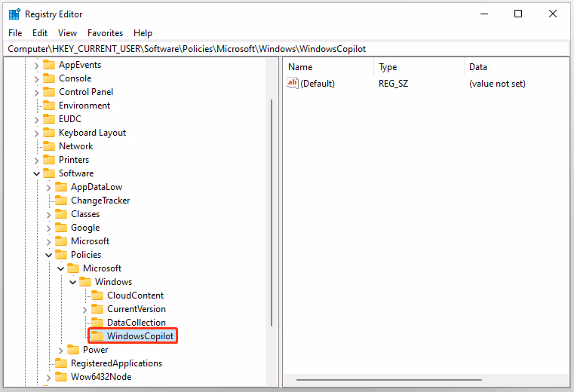Image resolution: width=574 pixels, height=392 pixels.
Task: Click the Environment folder icon
Action: (x=49, y=106)
